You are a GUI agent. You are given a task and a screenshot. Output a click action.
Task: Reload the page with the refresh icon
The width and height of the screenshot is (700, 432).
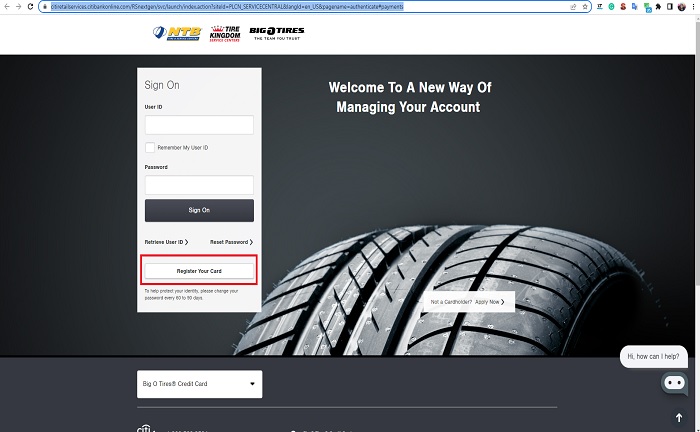(30, 7)
